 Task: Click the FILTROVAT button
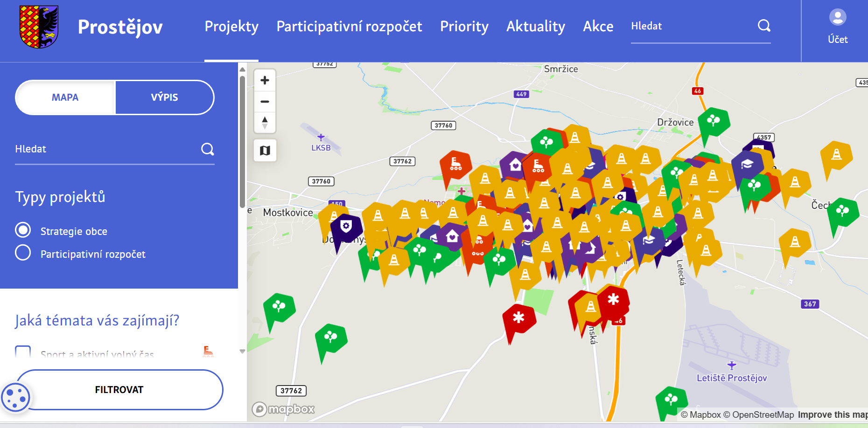[119, 390]
